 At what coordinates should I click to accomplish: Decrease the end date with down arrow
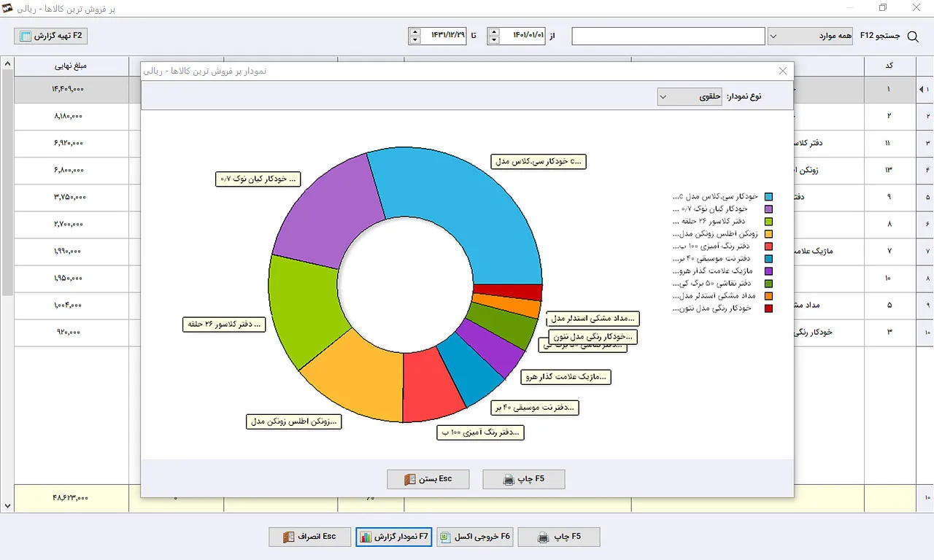(x=415, y=40)
